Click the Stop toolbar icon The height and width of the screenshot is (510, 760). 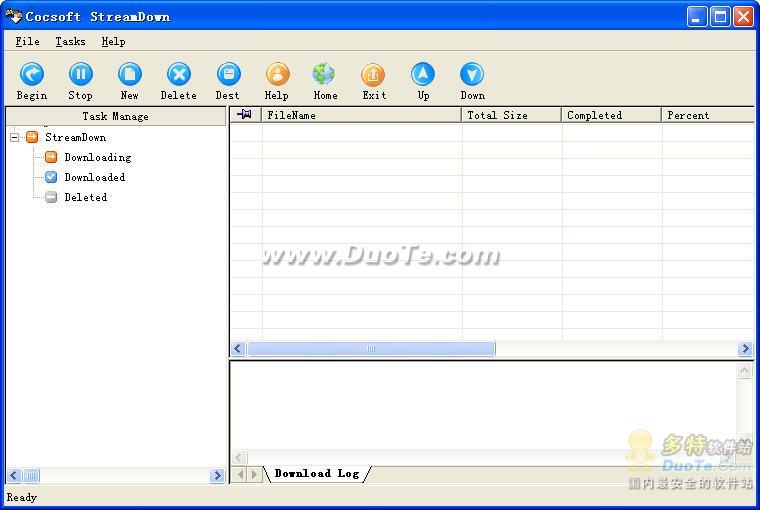tap(80, 74)
